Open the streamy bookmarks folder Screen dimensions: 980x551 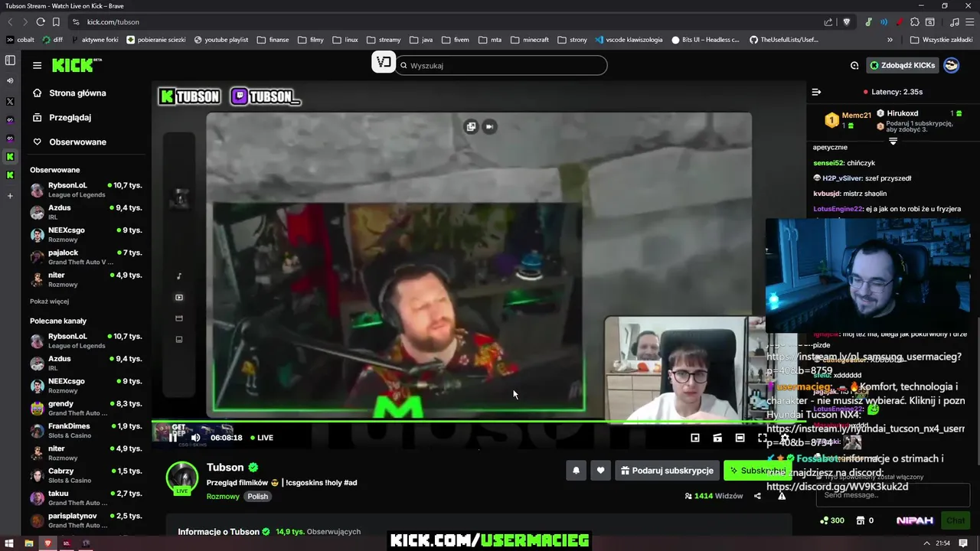pos(384,40)
